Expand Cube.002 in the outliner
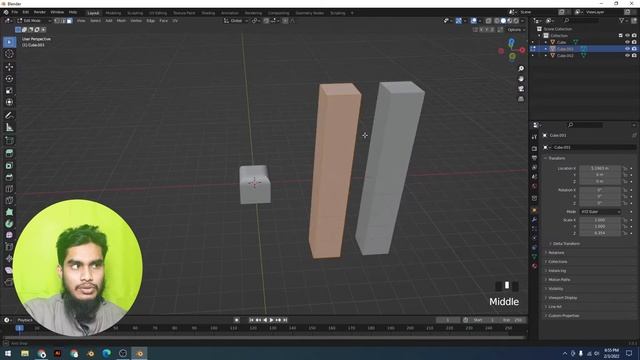Viewport: 640px width, 360px height. click(546, 56)
